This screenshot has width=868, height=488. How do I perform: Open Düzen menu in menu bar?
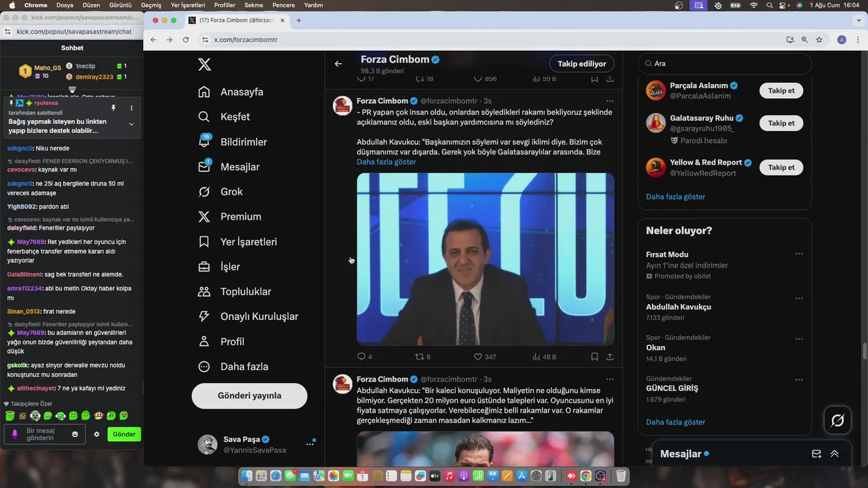(91, 5)
